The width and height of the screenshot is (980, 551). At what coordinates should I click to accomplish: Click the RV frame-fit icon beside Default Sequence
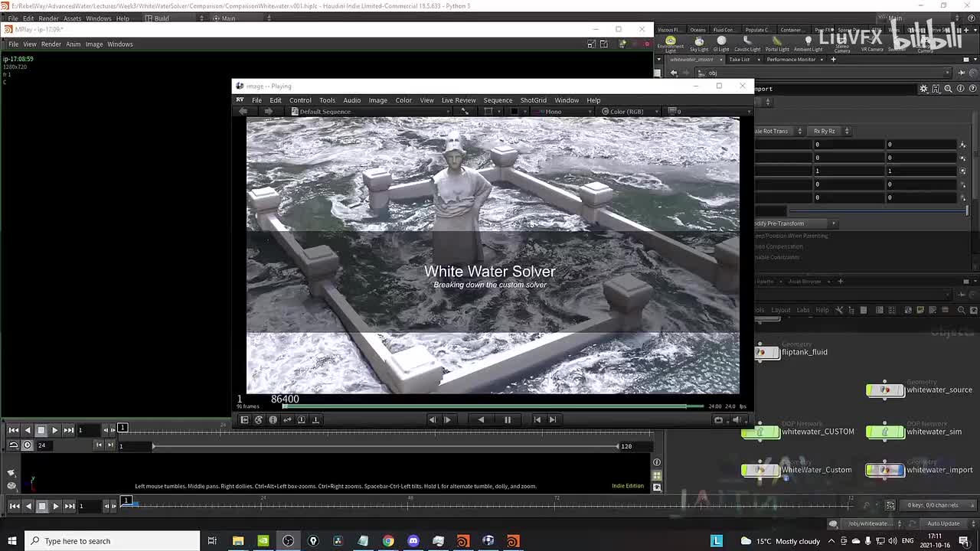[x=464, y=112]
